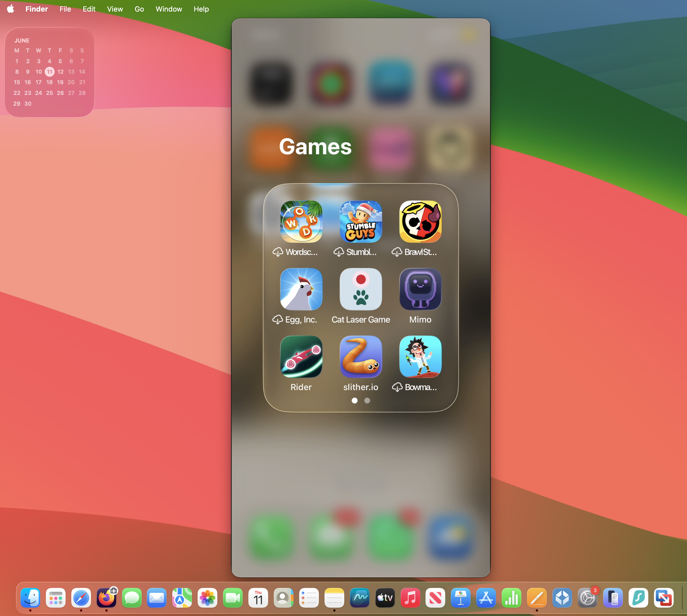Open the Bowmasters game icon

[x=420, y=357]
